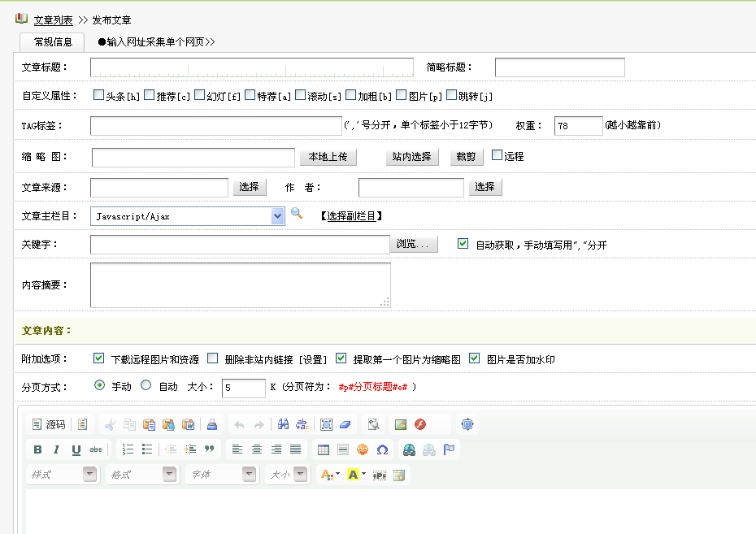This screenshot has height=534, width=756.
Task: Open text color picker in editor
Action: click(x=328, y=475)
